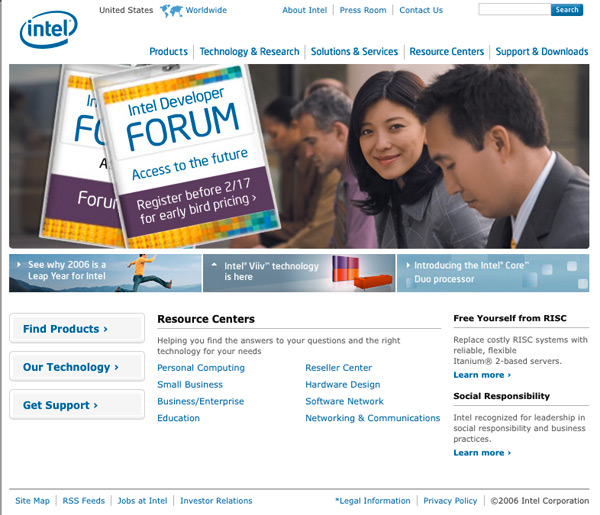Open the Small Business resource center
The image size is (600, 515).
(190, 385)
